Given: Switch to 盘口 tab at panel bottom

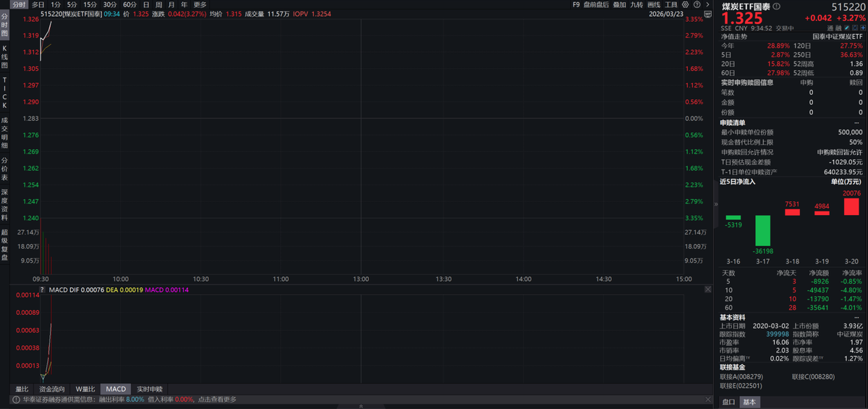Looking at the screenshot, I should (728, 402).
